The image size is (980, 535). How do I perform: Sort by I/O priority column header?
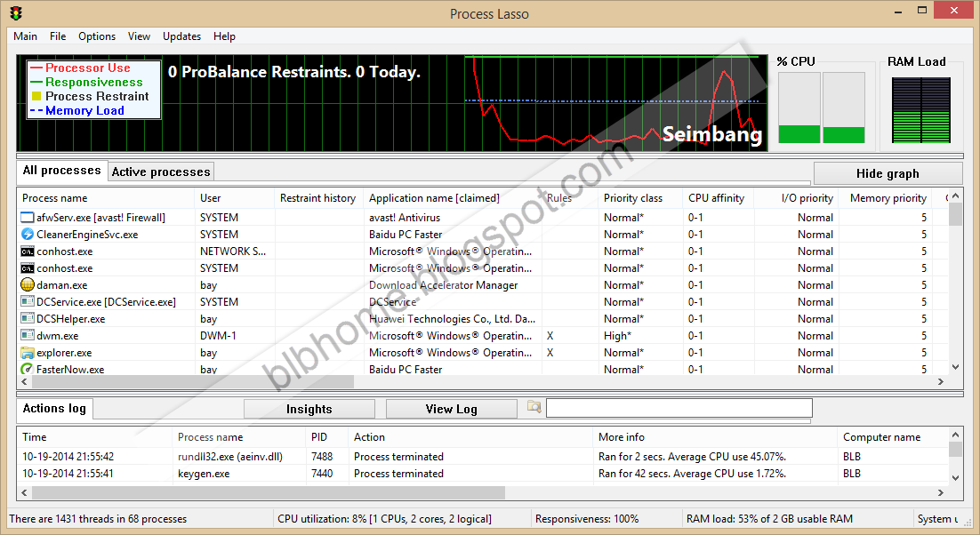tap(796, 198)
